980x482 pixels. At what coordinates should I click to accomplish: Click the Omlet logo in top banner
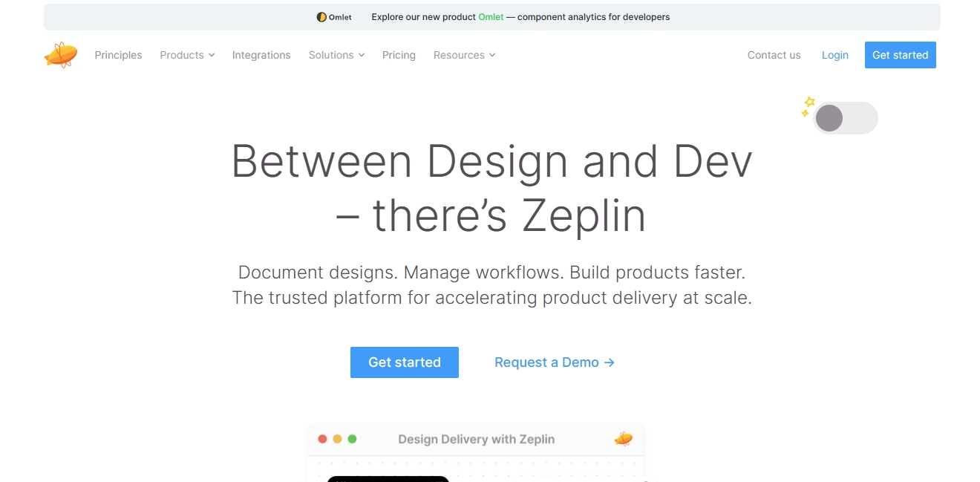click(334, 17)
